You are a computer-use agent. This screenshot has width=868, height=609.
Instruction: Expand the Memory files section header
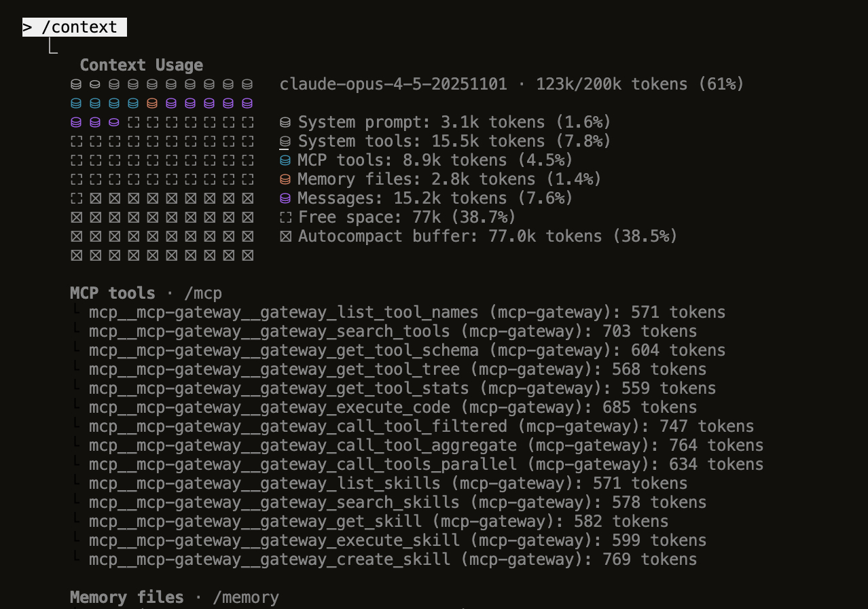(126, 597)
